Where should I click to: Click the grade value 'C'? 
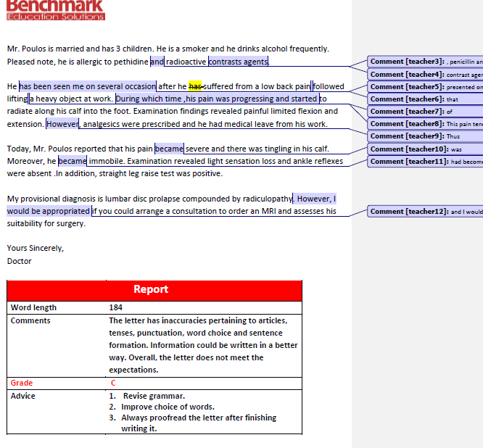click(x=113, y=383)
